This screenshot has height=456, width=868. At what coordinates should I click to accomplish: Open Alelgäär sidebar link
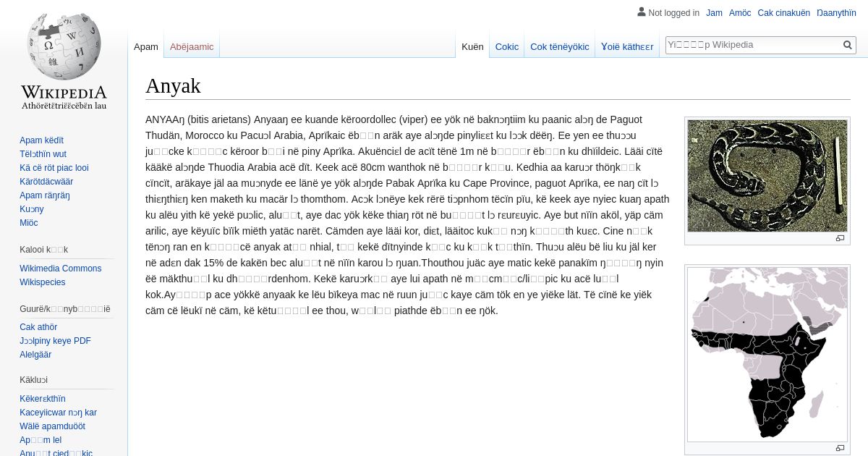[35, 355]
